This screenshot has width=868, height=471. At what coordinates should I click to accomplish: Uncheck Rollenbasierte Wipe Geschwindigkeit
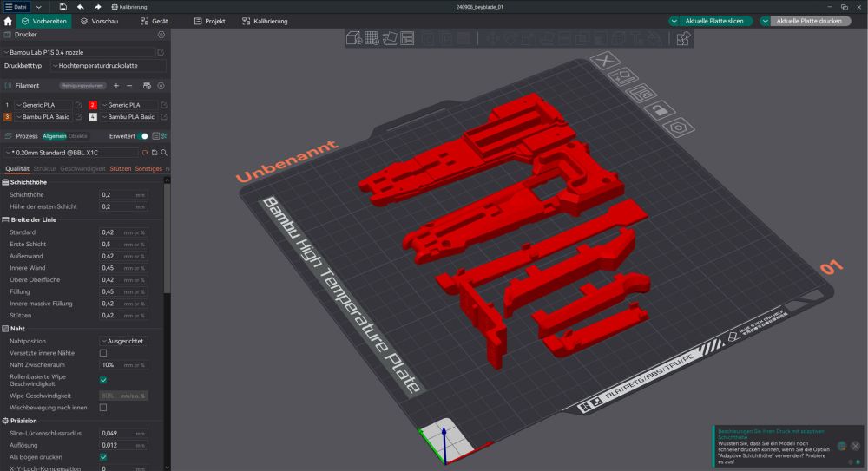click(103, 380)
